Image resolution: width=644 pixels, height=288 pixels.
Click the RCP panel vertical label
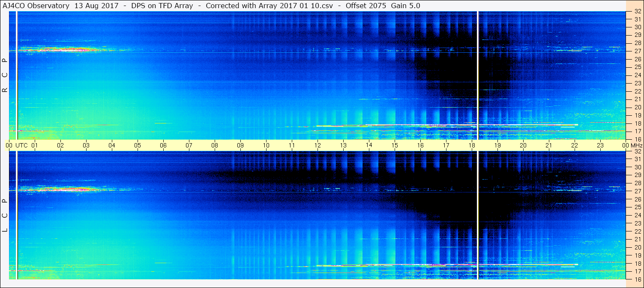5,75
